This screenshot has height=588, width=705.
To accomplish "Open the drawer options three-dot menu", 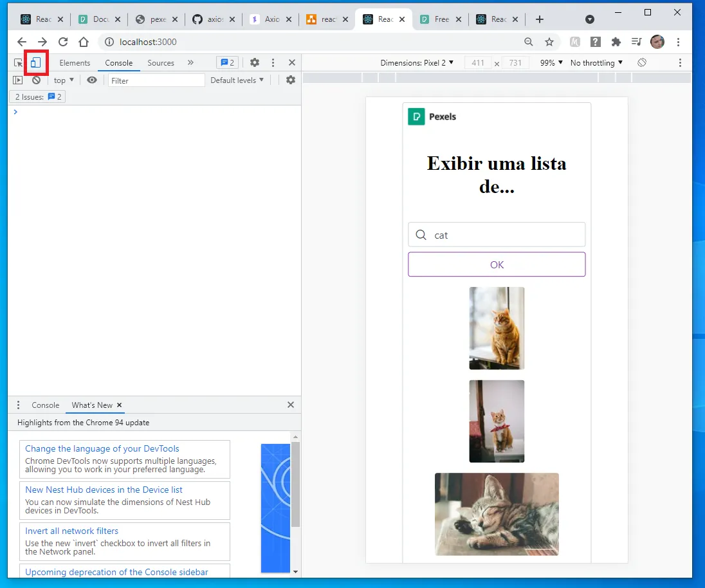I will tap(18, 405).
